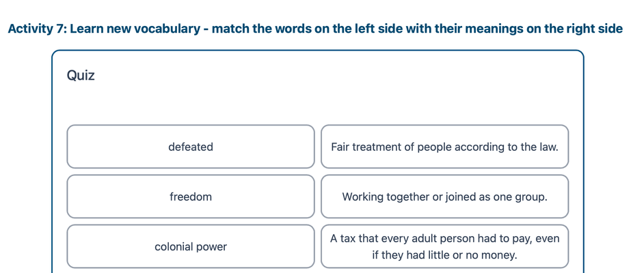Click the third word in the left column
Image resolution: width=644 pixels, height=273 pixels.
click(191, 246)
